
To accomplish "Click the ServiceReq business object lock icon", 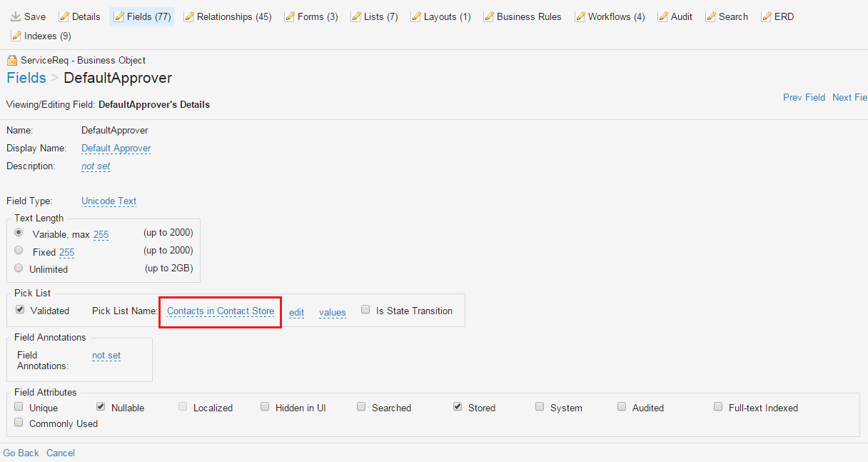I will pyautogui.click(x=11, y=61).
